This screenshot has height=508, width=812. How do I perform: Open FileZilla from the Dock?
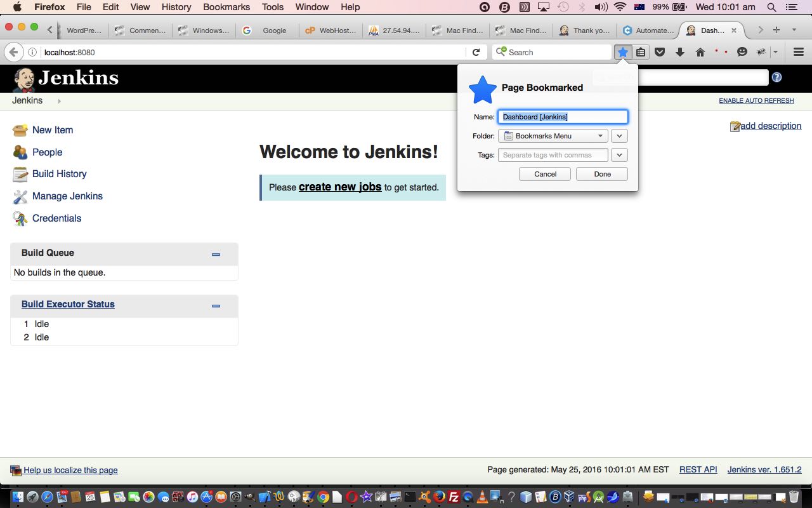coord(454,497)
